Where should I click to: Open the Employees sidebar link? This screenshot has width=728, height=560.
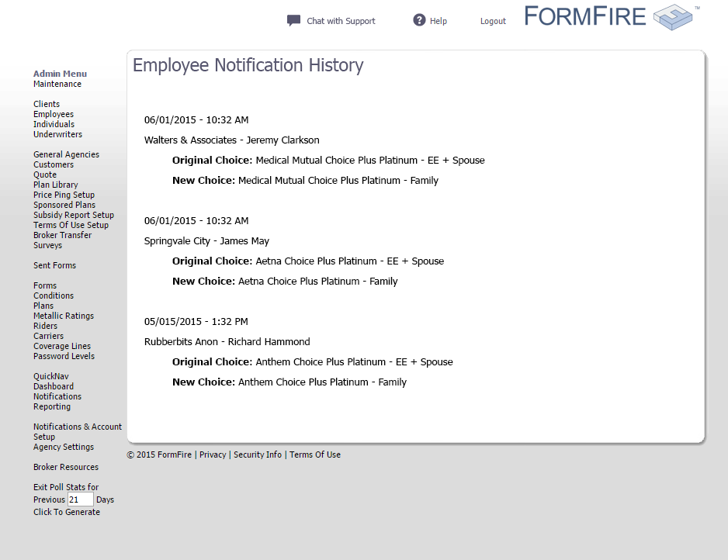pos(54,114)
